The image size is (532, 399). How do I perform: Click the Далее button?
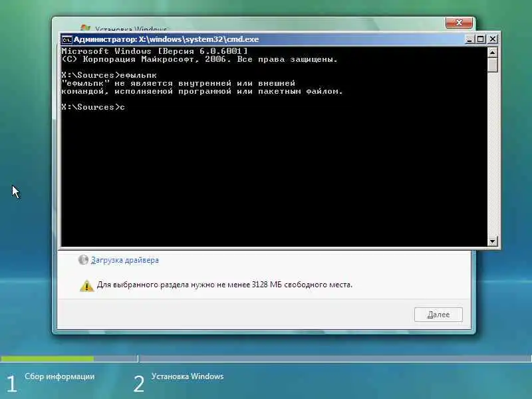[x=438, y=315]
